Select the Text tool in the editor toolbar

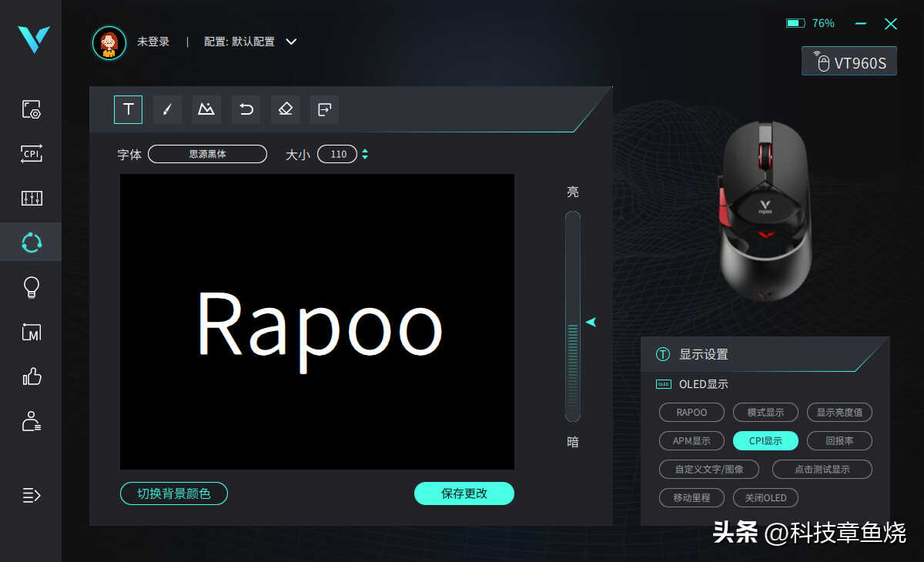pos(128,109)
